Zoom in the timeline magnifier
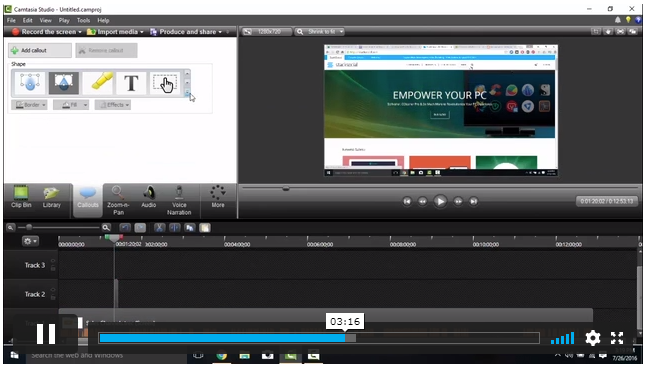This screenshot has height=365, width=645. (106, 227)
